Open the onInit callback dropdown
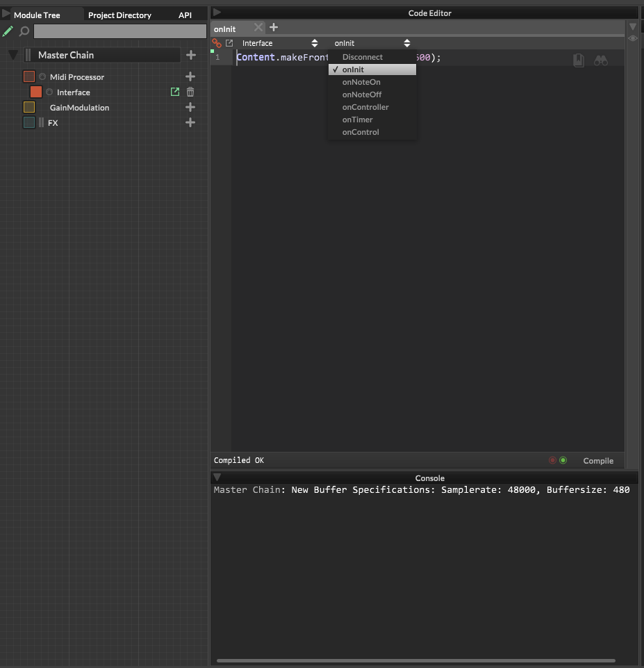644x668 pixels. (x=372, y=43)
